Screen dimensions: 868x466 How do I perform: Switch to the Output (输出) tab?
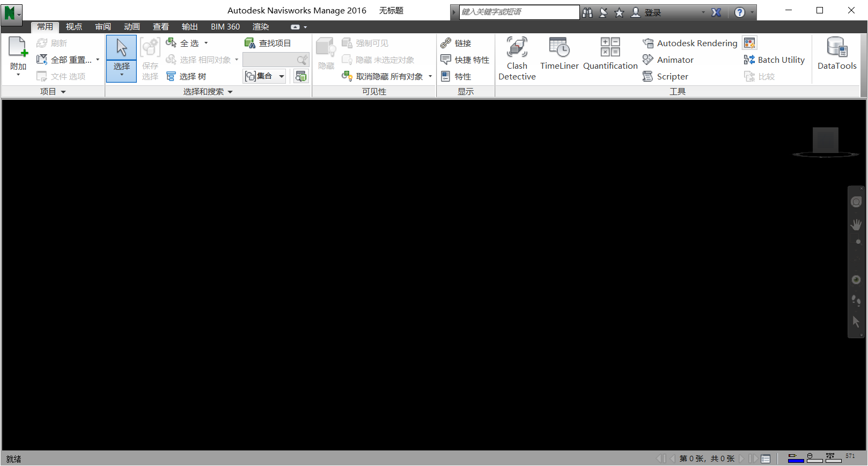click(x=190, y=26)
